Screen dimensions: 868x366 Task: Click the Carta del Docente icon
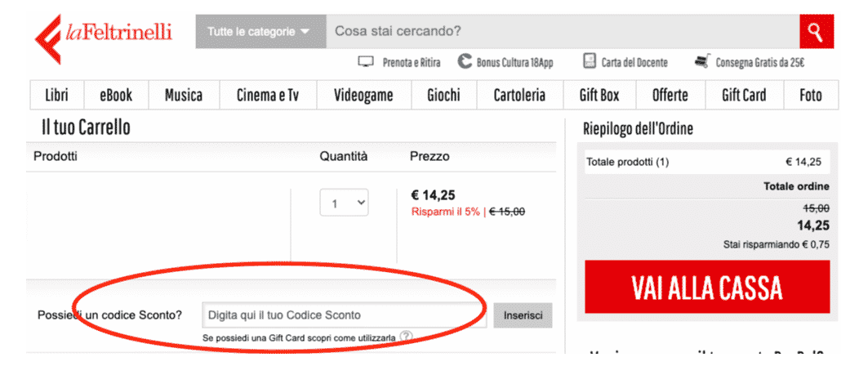click(x=590, y=61)
